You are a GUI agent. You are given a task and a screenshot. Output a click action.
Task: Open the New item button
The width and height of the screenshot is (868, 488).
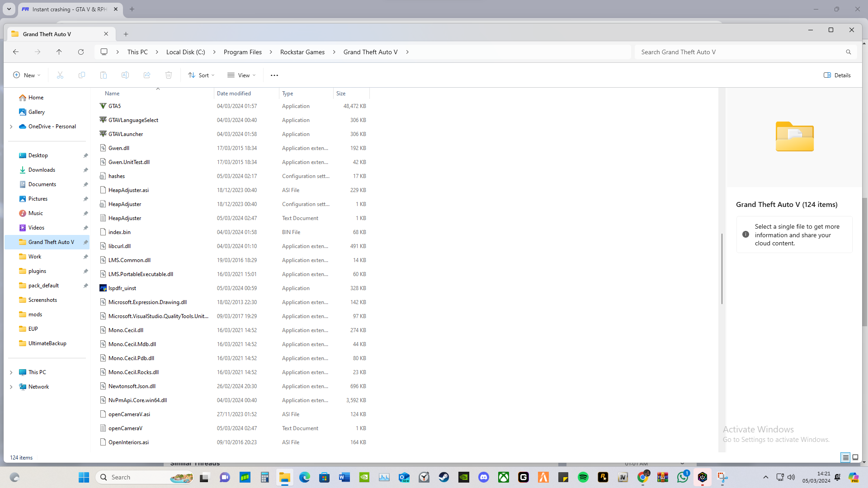[27, 75]
